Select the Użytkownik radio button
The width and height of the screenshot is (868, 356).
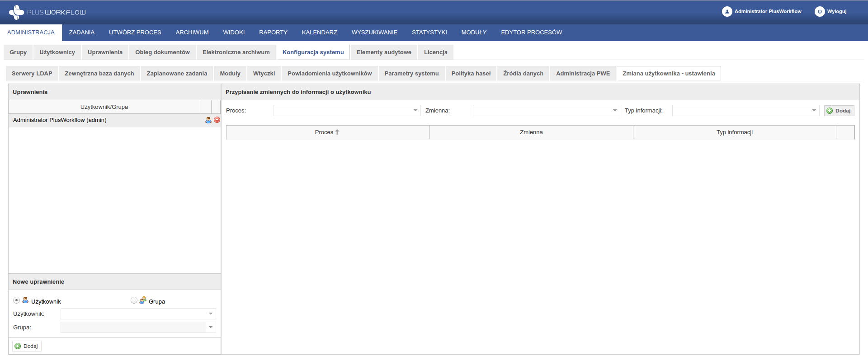click(x=17, y=300)
